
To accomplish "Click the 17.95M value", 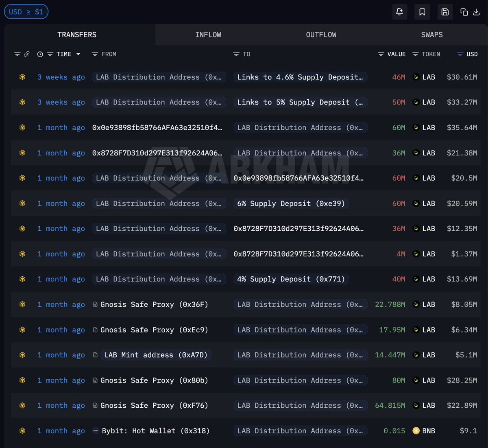I will pyautogui.click(x=392, y=330).
